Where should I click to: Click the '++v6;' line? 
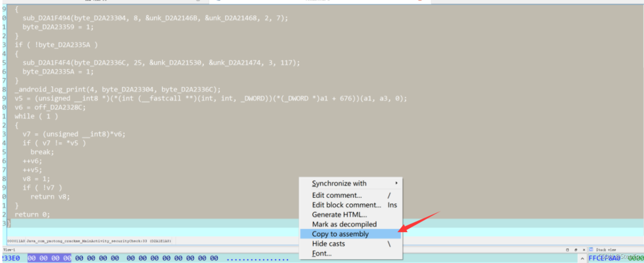coord(32,161)
